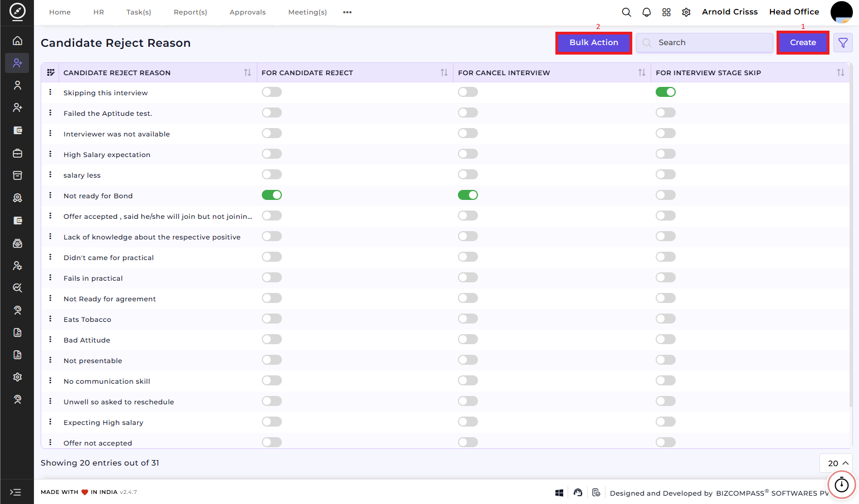The height and width of the screenshot is (504, 859).
Task: Open the briefcase icon in the sidebar
Action: click(x=17, y=153)
